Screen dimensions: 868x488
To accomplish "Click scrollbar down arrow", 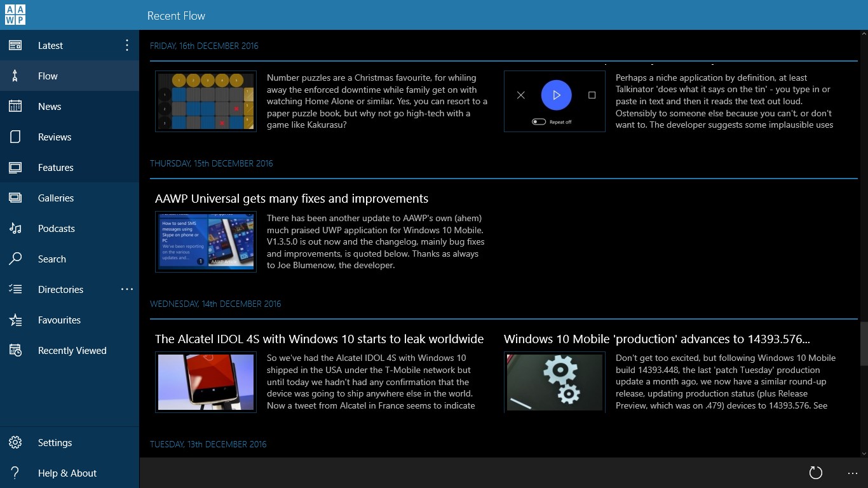I will pos(863,452).
